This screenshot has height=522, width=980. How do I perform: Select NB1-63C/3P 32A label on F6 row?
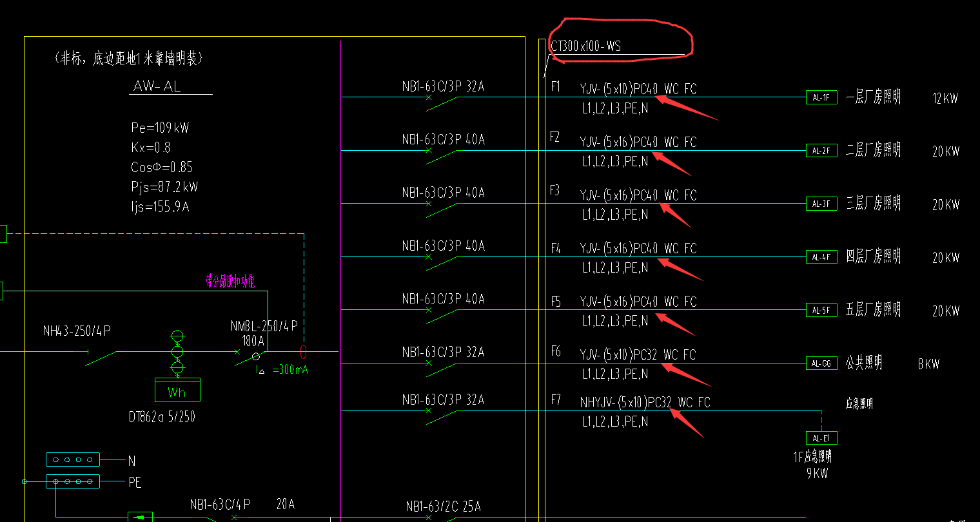444,353
